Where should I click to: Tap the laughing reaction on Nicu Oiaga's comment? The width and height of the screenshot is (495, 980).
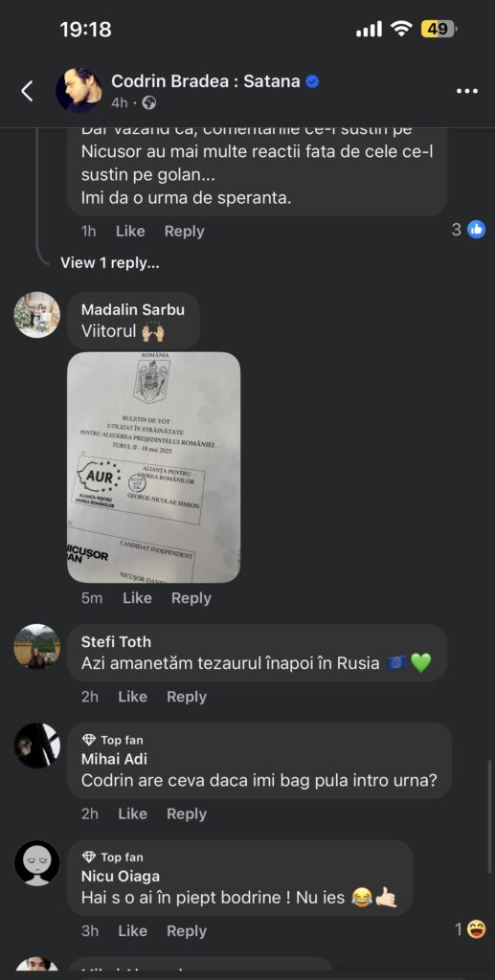click(x=477, y=930)
